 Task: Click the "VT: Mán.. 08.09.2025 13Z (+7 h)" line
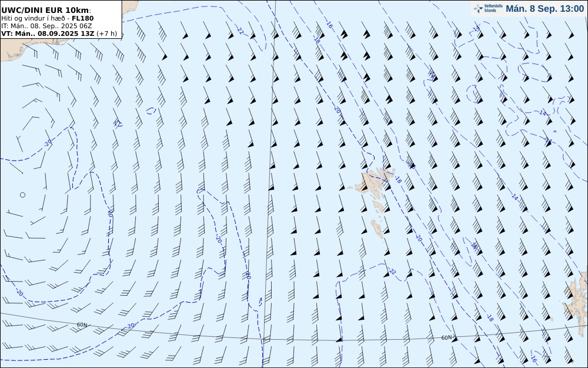[59, 34]
